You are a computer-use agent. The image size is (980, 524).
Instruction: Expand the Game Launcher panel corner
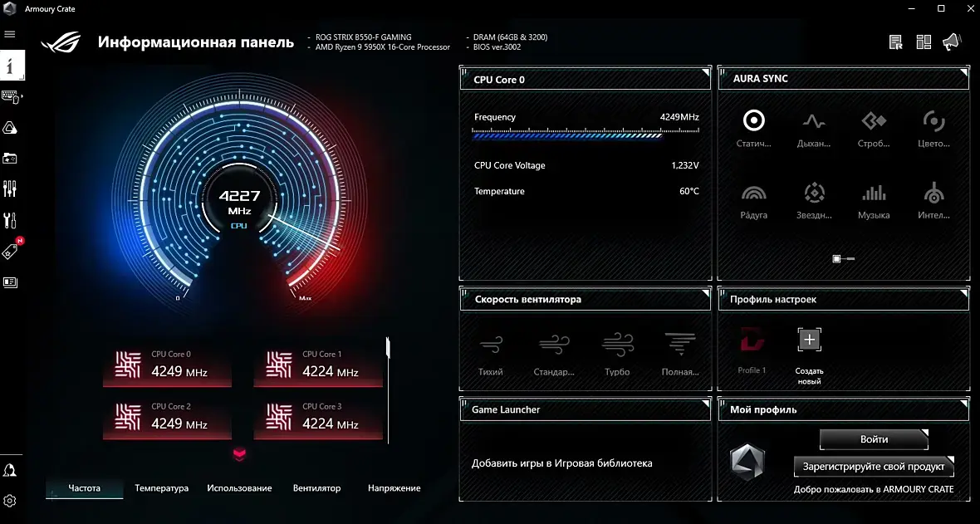[x=705, y=404]
